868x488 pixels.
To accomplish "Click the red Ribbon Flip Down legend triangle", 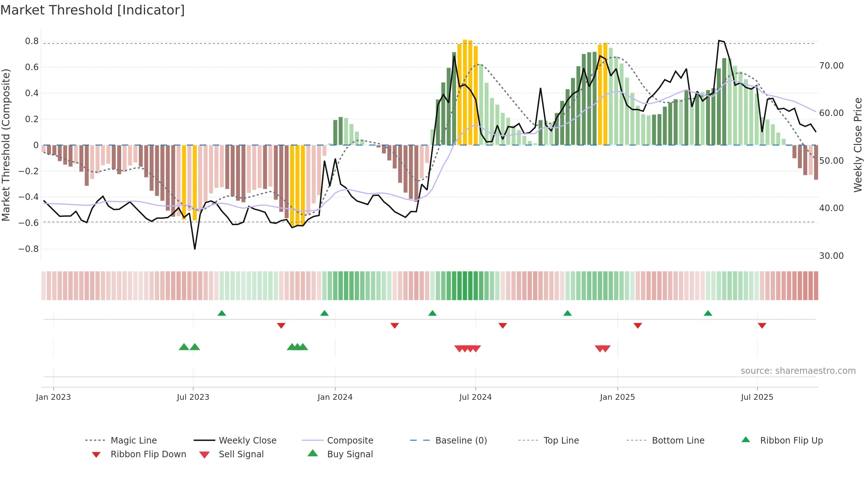I will (x=96, y=454).
